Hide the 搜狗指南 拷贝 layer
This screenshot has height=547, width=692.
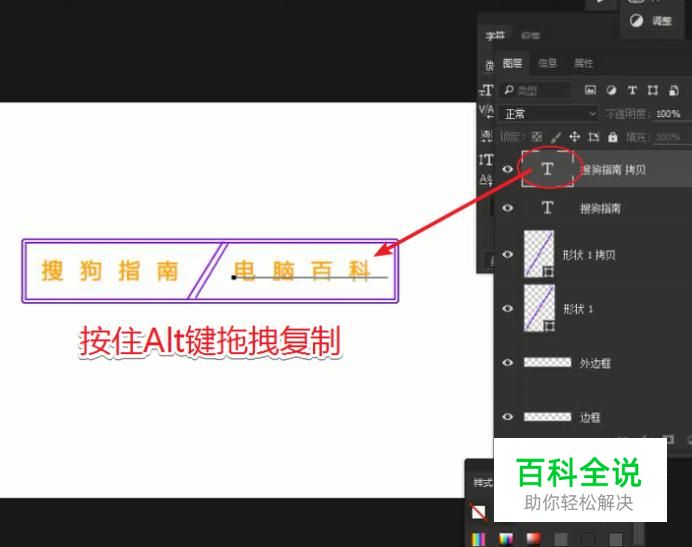pyautogui.click(x=508, y=169)
